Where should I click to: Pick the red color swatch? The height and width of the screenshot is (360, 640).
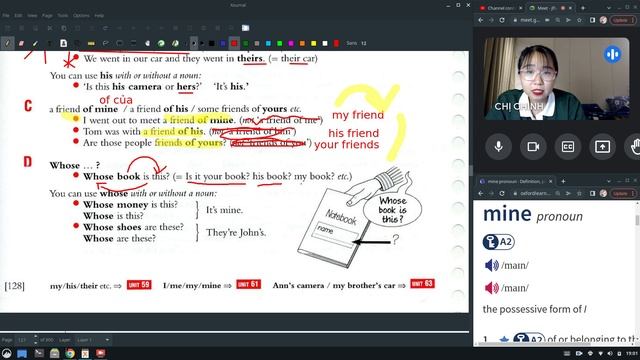(x=234, y=43)
